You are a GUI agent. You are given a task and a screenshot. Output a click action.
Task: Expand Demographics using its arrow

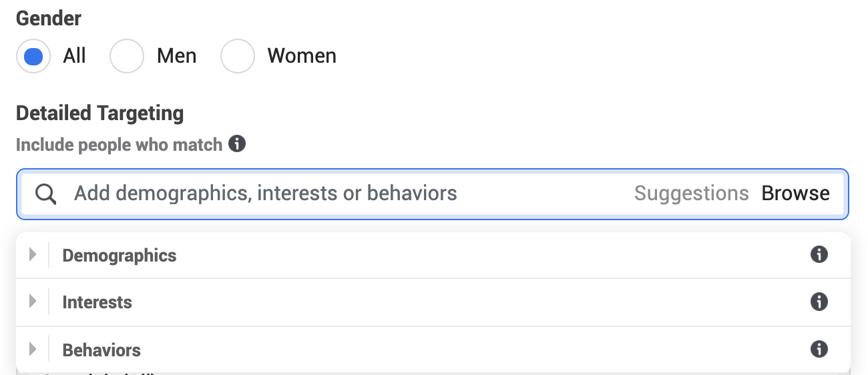[x=33, y=255]
